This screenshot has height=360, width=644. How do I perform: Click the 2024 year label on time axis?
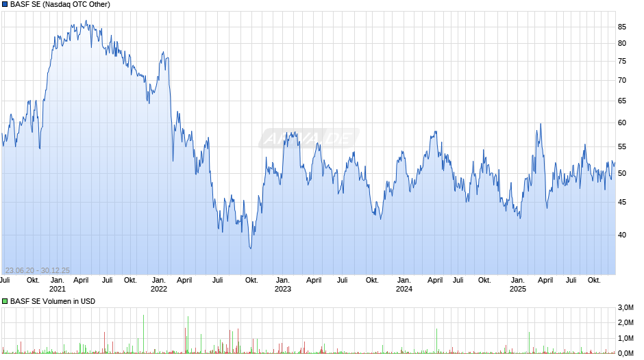(x=404, y=289)
